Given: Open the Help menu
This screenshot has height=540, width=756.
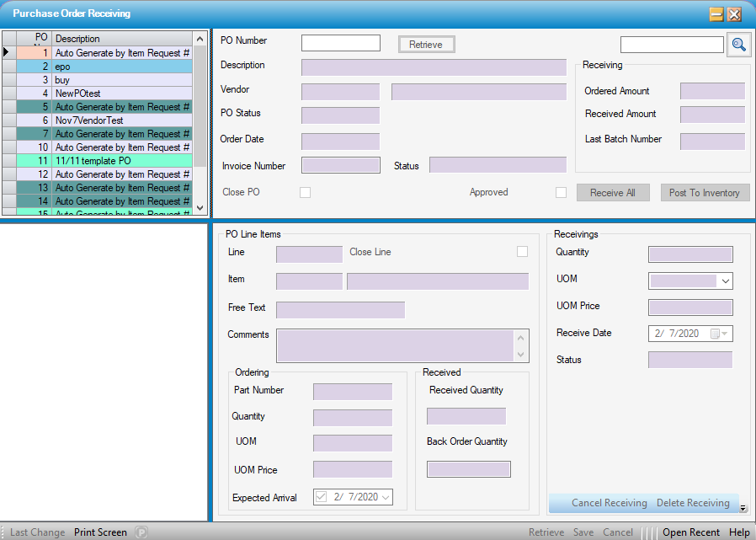Looking at the screenshot, I should tap(739, 532).
